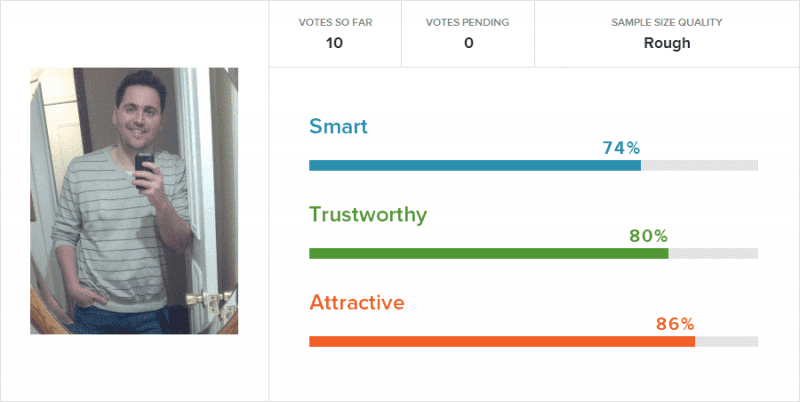Select the 80% Trustworthy score
The height and width of the screenshot is (402, 800).
coord(648,236)
